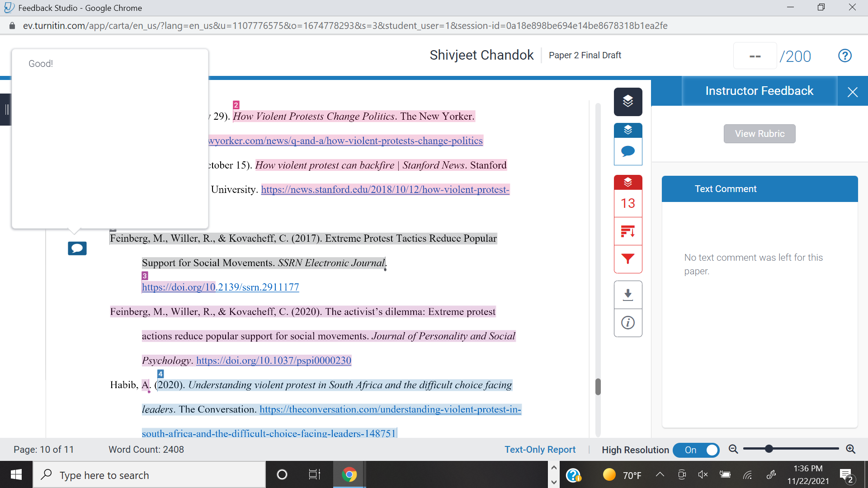868x488 pixels.
Task: Click the taskbar search box
Action: (x=149, y=474)
